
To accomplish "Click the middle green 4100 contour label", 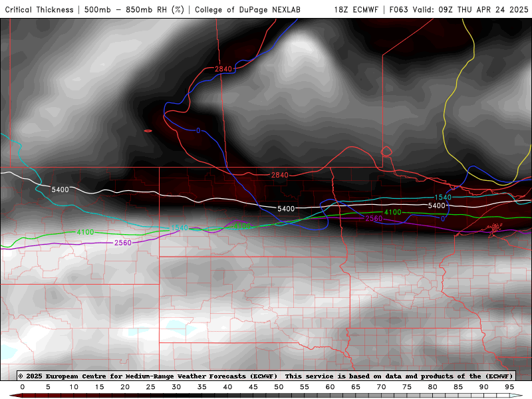I will [242, 226].
